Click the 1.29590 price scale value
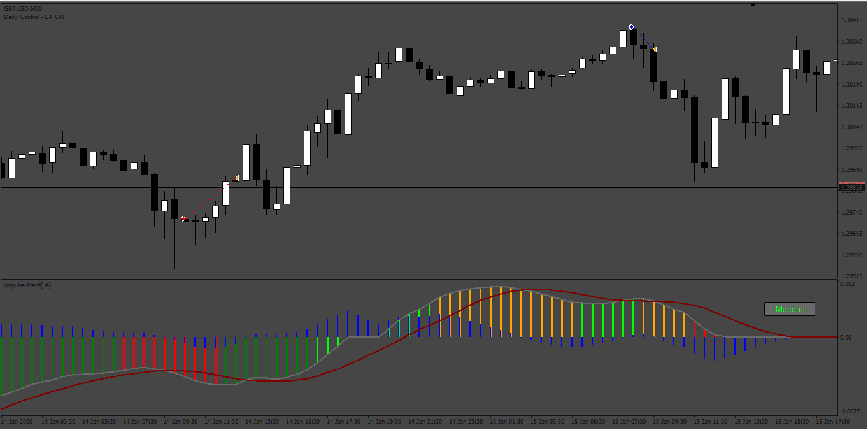Screen dimensions: 868x430 tap(851, 255)
